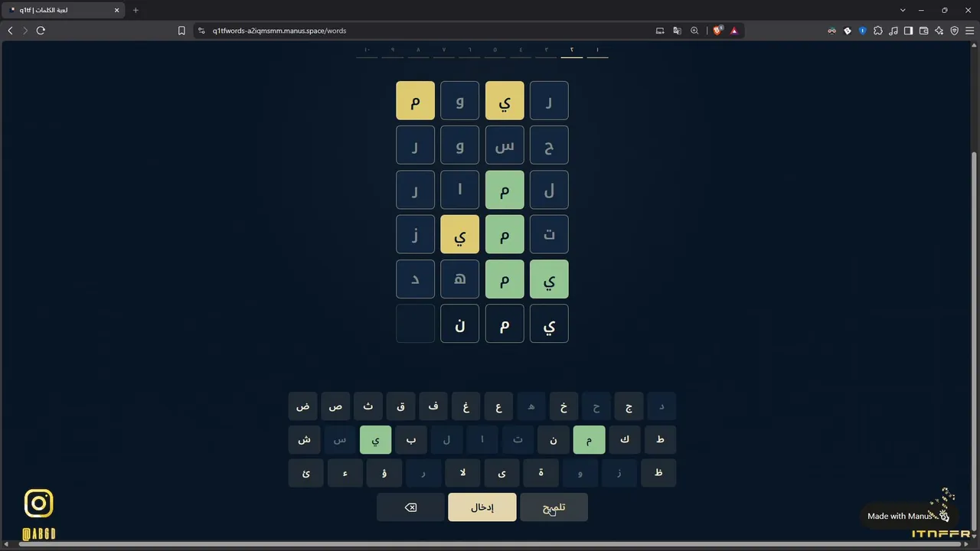Open Brave Rewards triangle icon
Screen dimensions: 980x551
pos(733,31)
